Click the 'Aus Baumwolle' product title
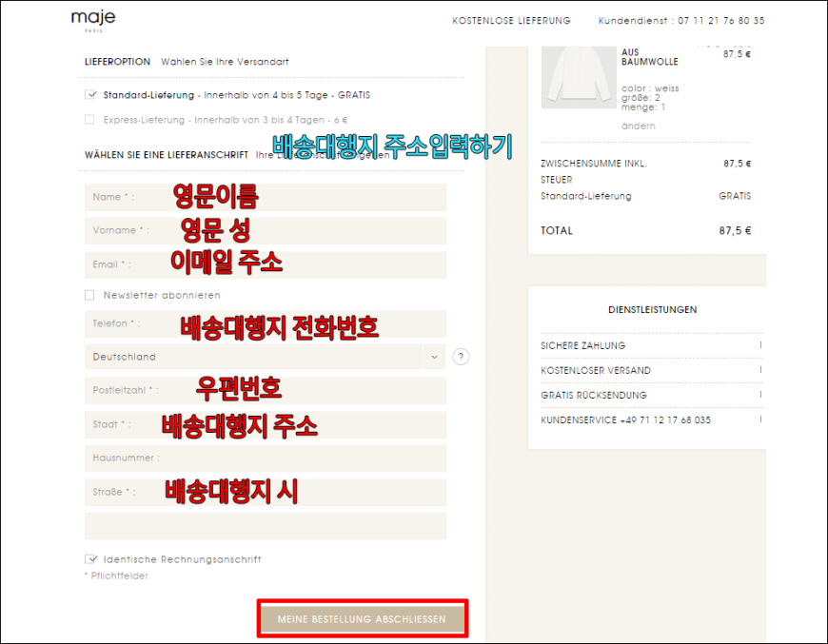This screenshot has height=644, width=828. point(649,56)
